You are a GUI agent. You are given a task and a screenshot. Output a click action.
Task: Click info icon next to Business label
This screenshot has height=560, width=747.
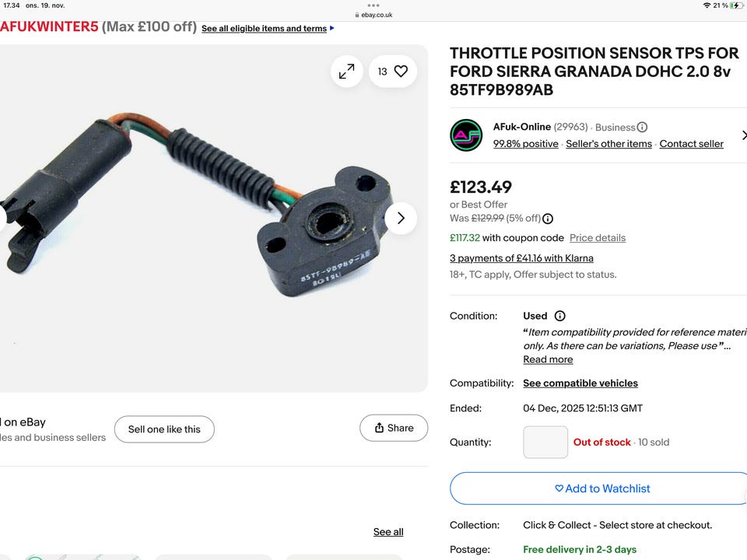pyautogui.click(x=642, y=128)
